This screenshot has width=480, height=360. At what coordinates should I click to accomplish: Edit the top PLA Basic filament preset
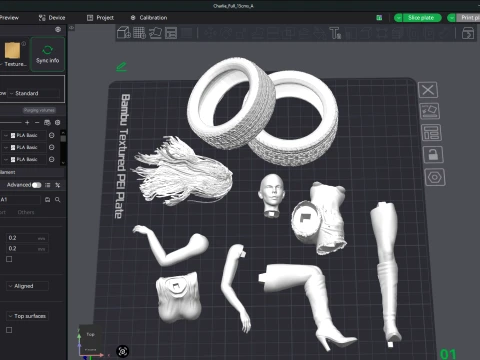[52, 135]
